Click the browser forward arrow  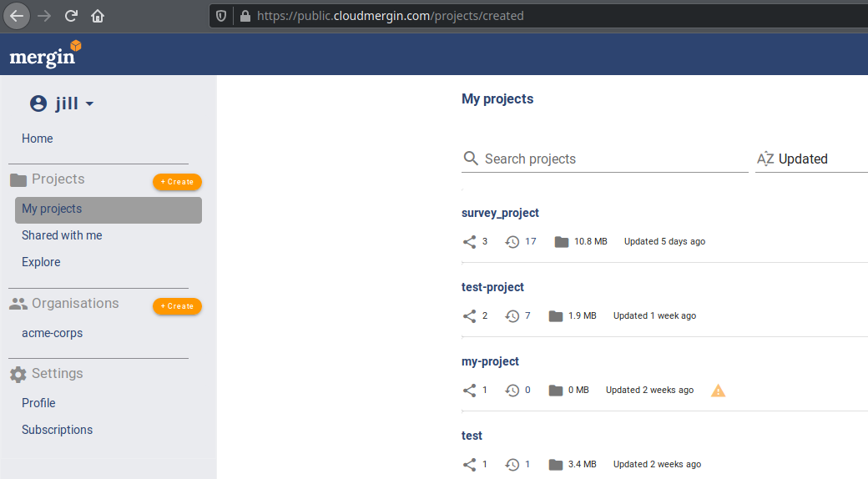tap(43, 16)
